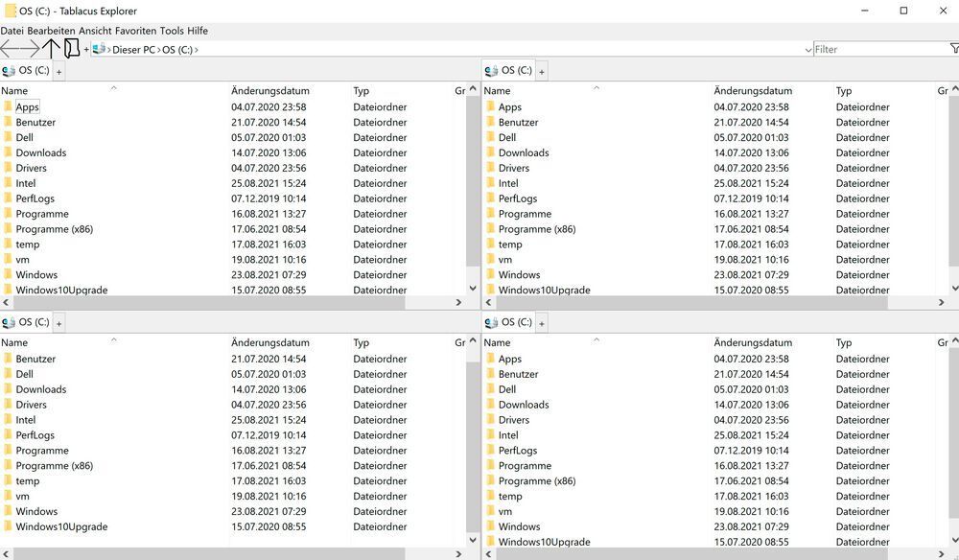This screenshot has width=959, height=560.
Task: Toggle the sort arrow on the Name column header
Action: tap(113, 86)
